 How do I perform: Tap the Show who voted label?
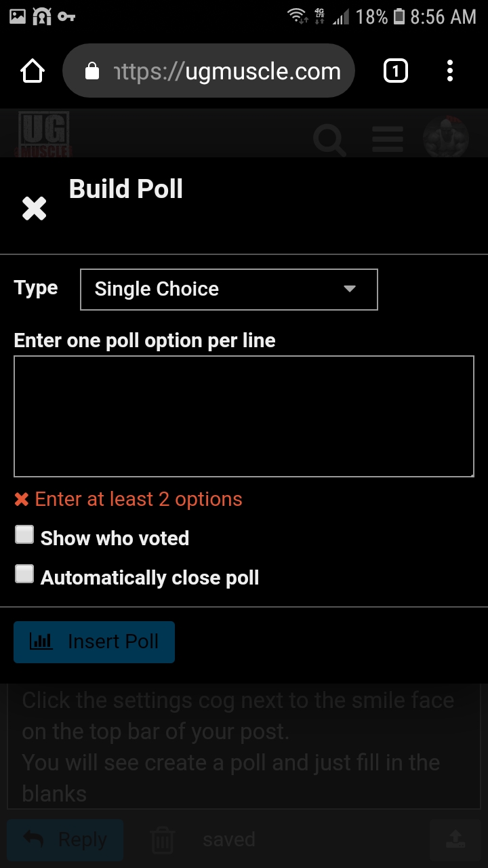(115, 538)
